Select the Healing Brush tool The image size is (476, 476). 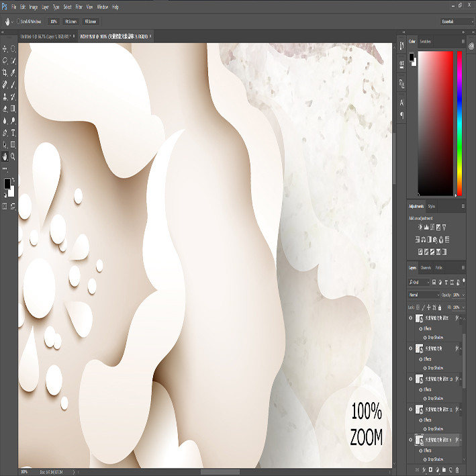tap(5, 85)
